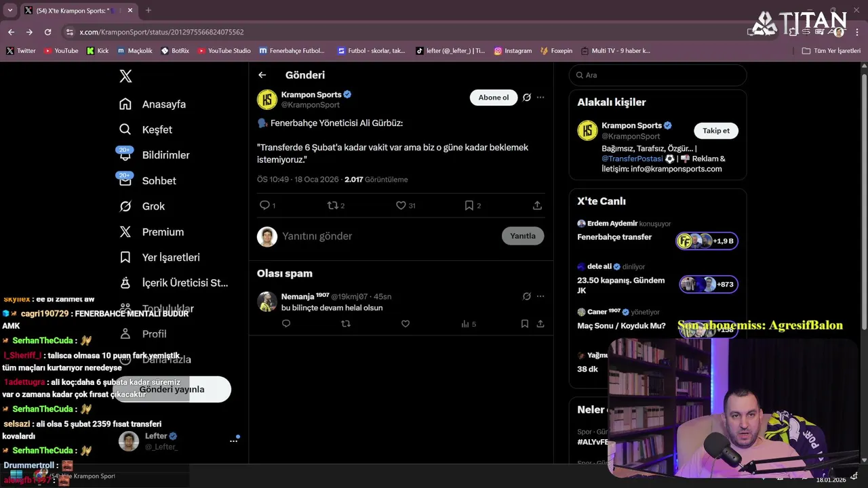Screen dimensions: 868x488
Task: Reload the browser page
Action: click(x=47, y=32)
